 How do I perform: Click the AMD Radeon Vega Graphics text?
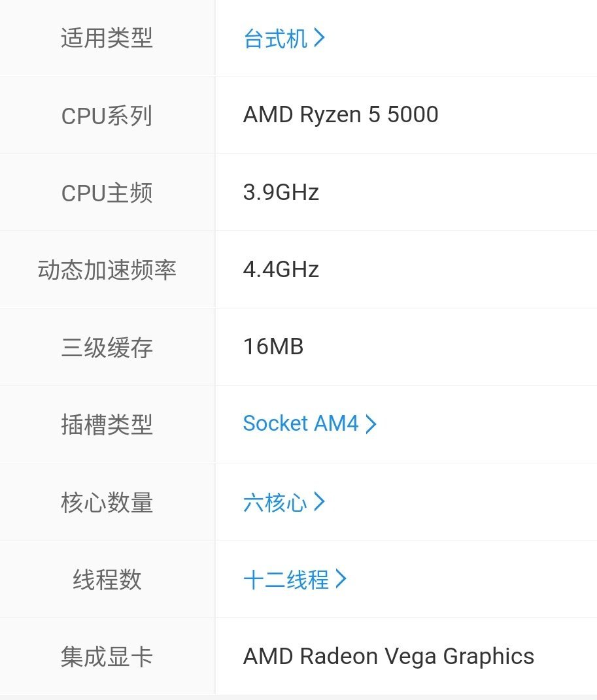click(388, 656)
